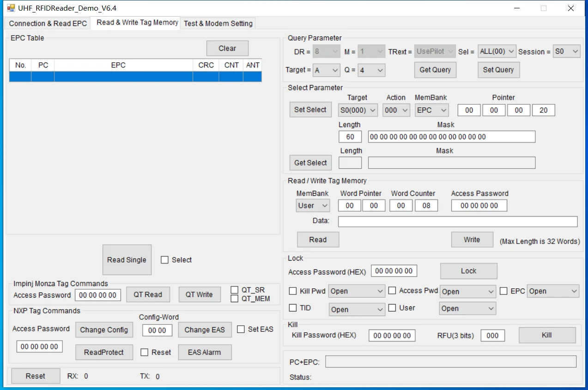
Task: Switch to Connection & Read EPC tab
Action: tap(48, 23)
